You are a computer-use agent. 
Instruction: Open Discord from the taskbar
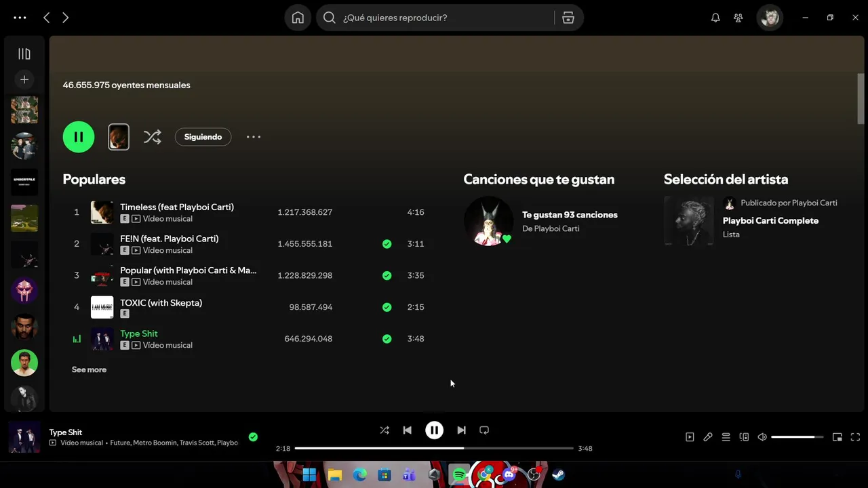[x=509, y=474]
